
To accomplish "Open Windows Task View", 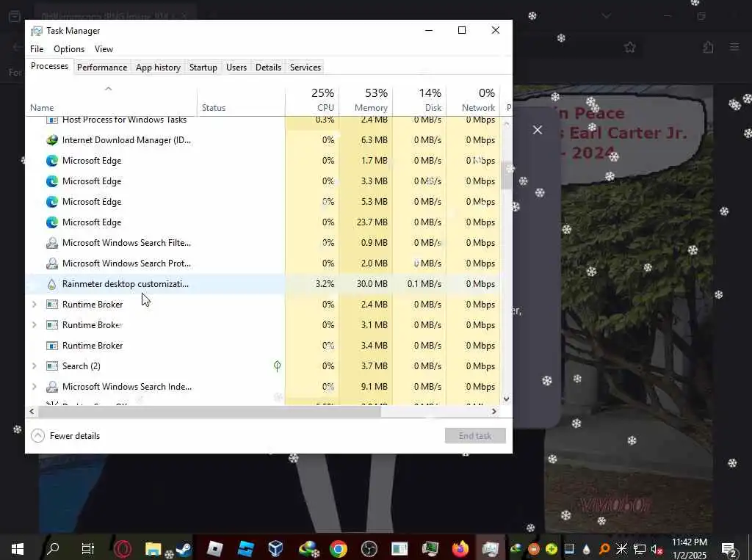I will click(88, 548).
